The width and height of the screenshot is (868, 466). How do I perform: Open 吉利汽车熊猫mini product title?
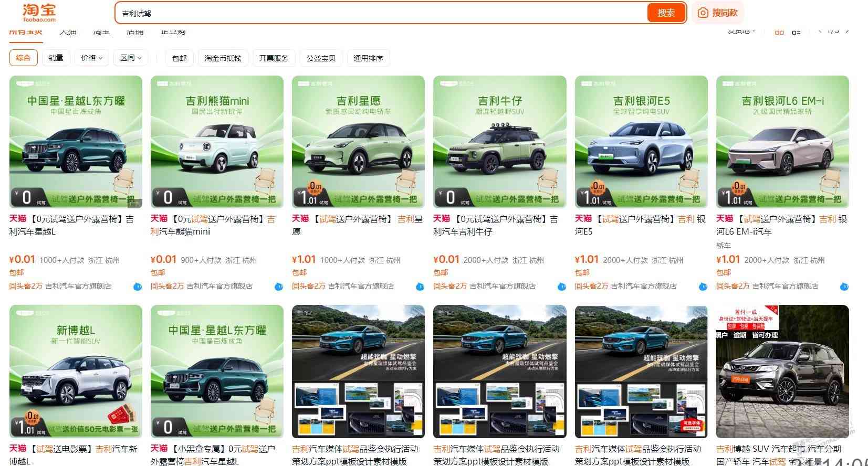tap(213, 225)
